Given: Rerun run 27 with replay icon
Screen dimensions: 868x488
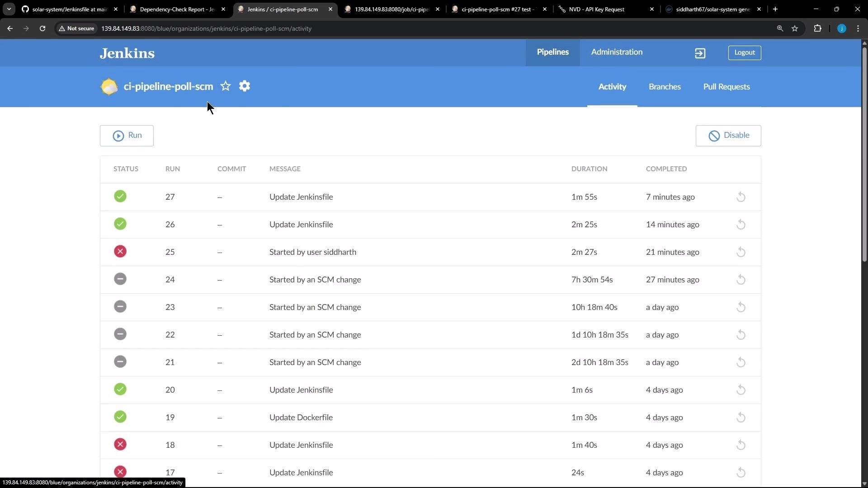Looking at the screenshot, I should coord(741,197).
